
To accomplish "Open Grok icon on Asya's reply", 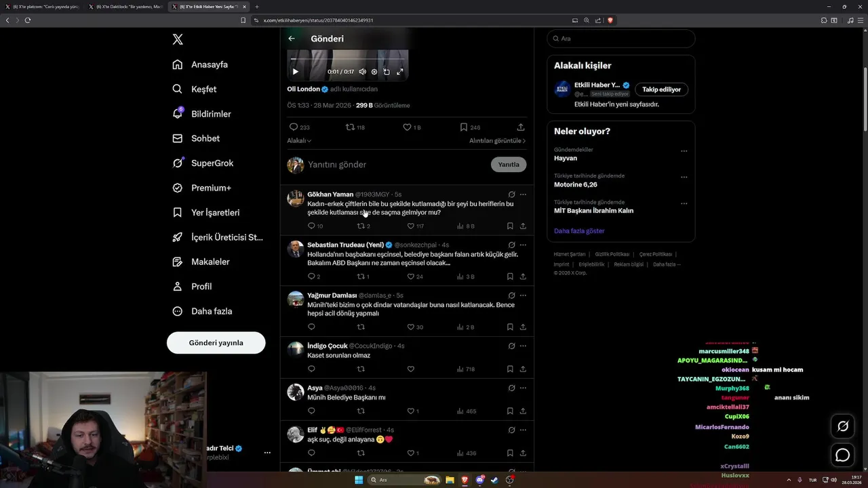I will point(512,388).
